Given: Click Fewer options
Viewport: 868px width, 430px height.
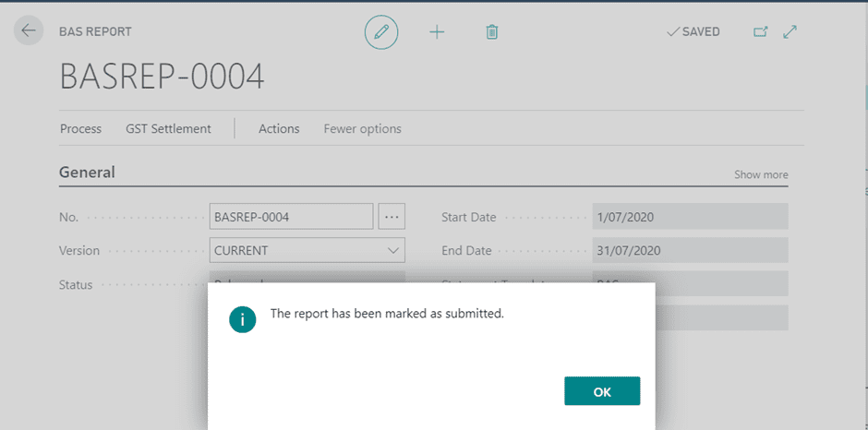Looking at the screenshot, I should [362, 129].
